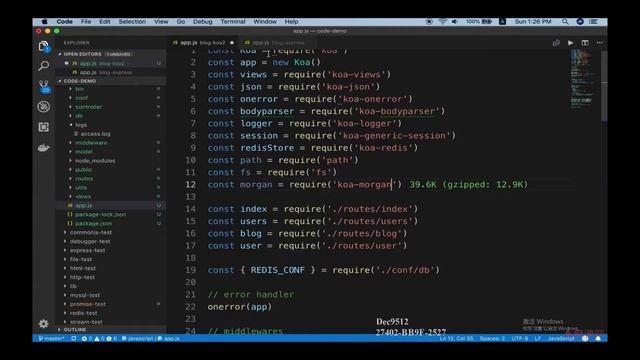
Task: Open the Docker view in activity bar
Action: (44, 148)
